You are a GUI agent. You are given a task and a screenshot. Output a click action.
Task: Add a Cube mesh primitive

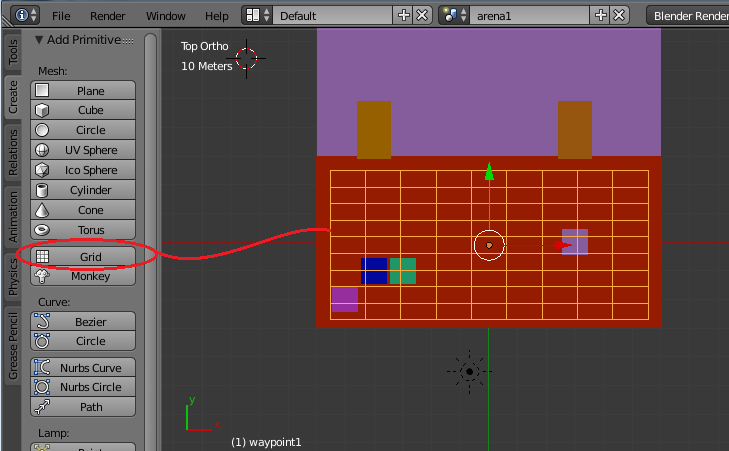[x=83, y=110]
